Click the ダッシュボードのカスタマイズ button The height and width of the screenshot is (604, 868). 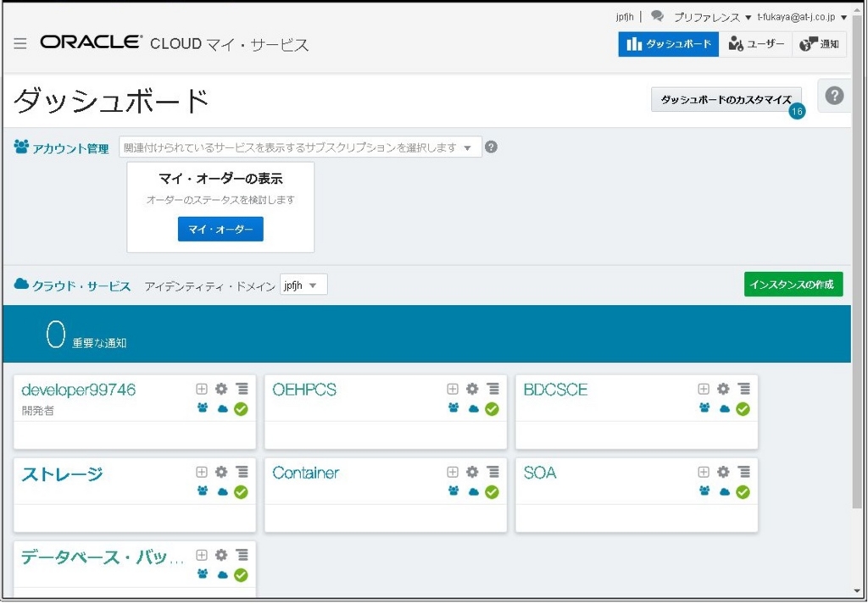(726, 100)
